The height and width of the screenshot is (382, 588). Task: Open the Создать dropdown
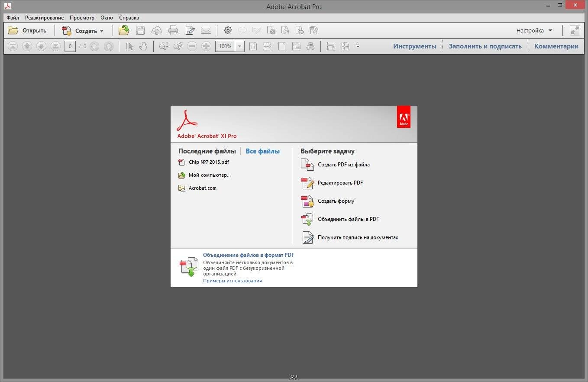pyautogui.click(x=83, y=30)
